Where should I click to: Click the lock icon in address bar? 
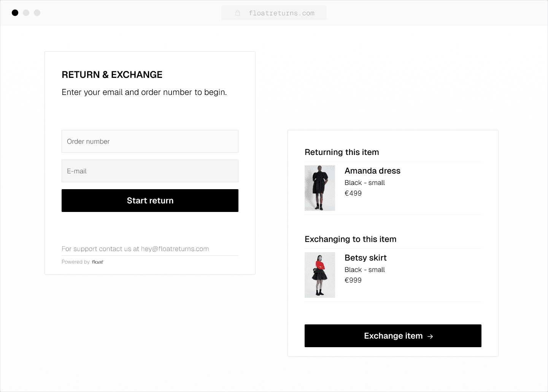point(238,13)
